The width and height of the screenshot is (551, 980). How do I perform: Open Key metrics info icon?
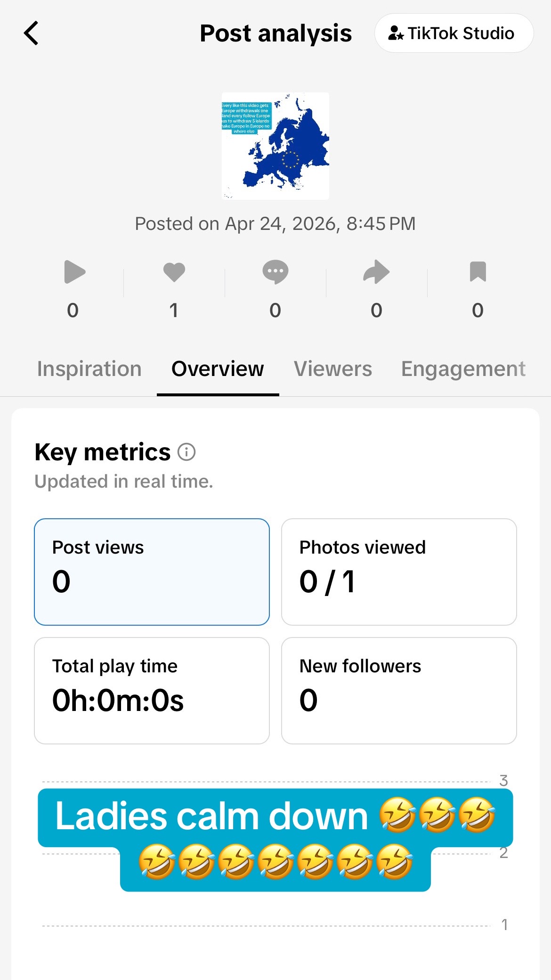pyautogui.click(x=186, y=452)
